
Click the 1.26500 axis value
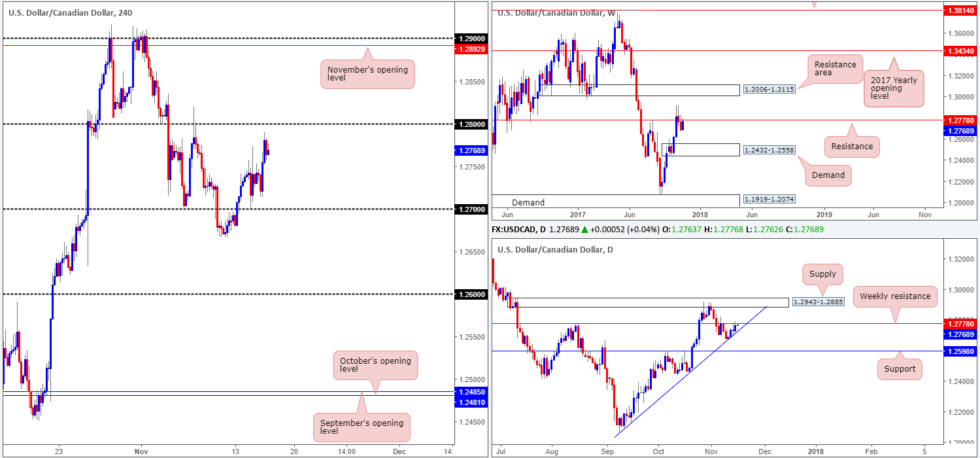click(x=471, y=252)
